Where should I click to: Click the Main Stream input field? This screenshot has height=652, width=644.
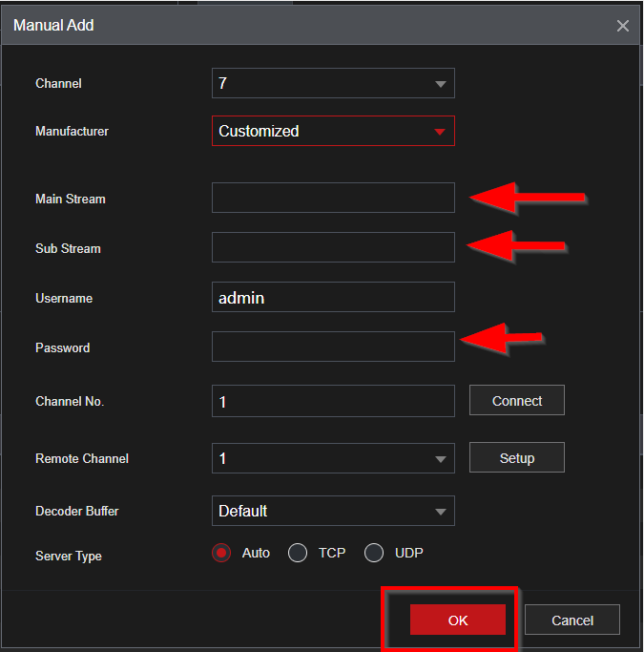click(x=332, y=199)
